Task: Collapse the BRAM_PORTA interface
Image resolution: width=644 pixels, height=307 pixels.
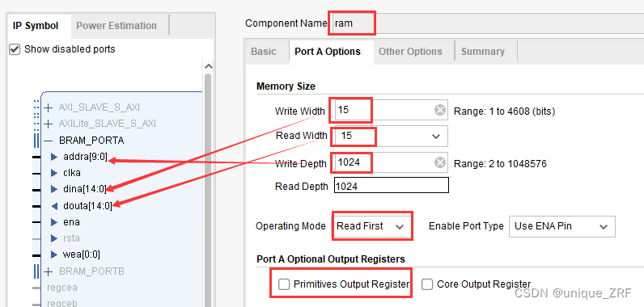Action: point(49,141)
